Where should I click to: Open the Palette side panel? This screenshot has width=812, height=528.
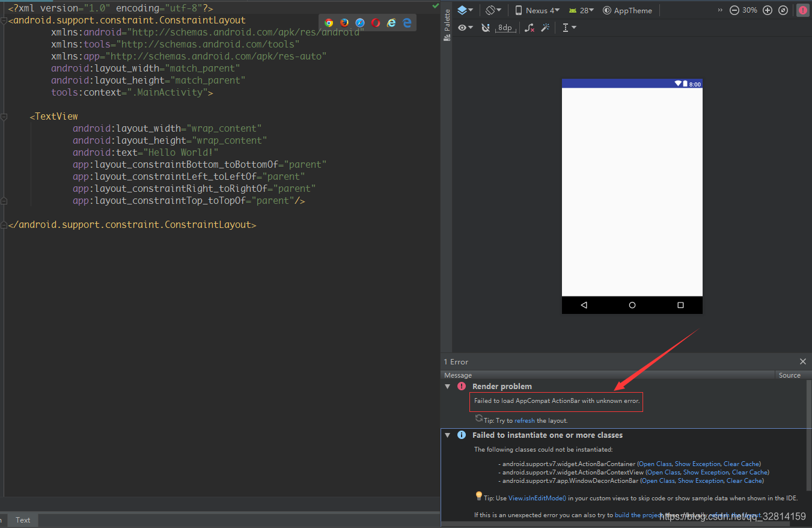tap(447, 25)
